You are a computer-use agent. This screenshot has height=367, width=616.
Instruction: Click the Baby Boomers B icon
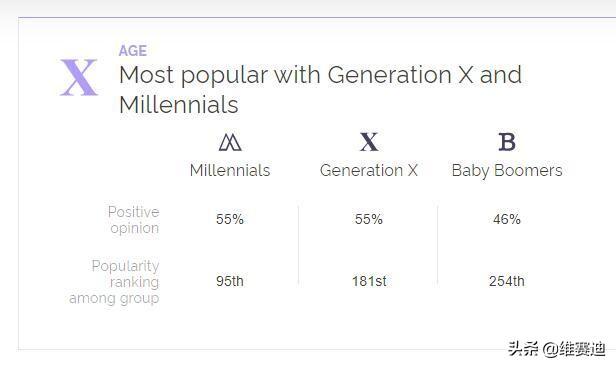pos(507,142)
